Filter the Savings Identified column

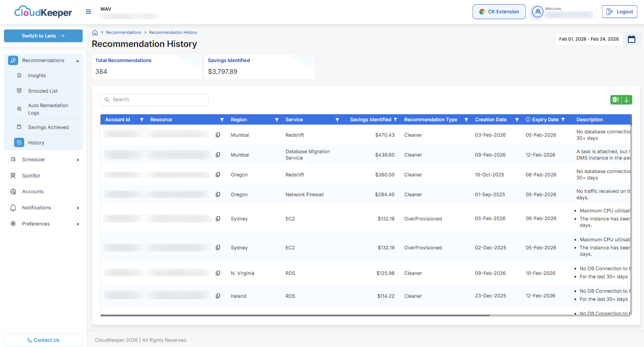click(395, 120)
